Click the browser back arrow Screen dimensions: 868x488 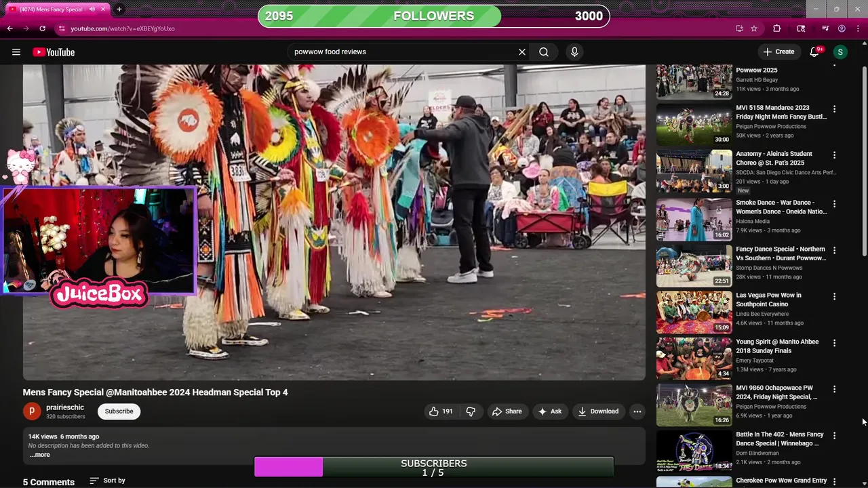[x=9, y=28]
